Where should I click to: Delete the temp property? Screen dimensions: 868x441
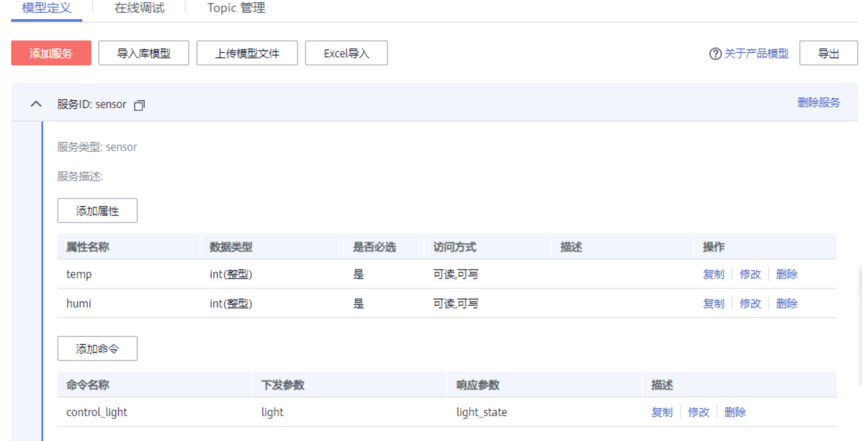(786, 274)
